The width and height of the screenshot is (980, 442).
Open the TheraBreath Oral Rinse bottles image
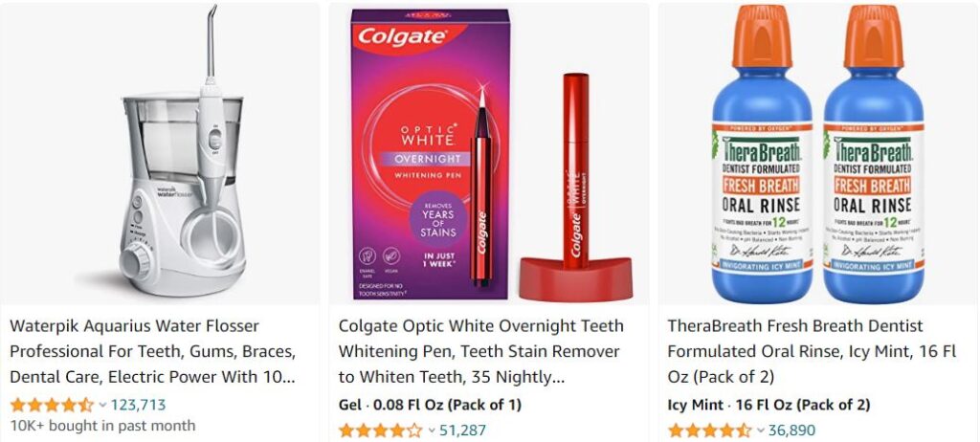(818, 154)
